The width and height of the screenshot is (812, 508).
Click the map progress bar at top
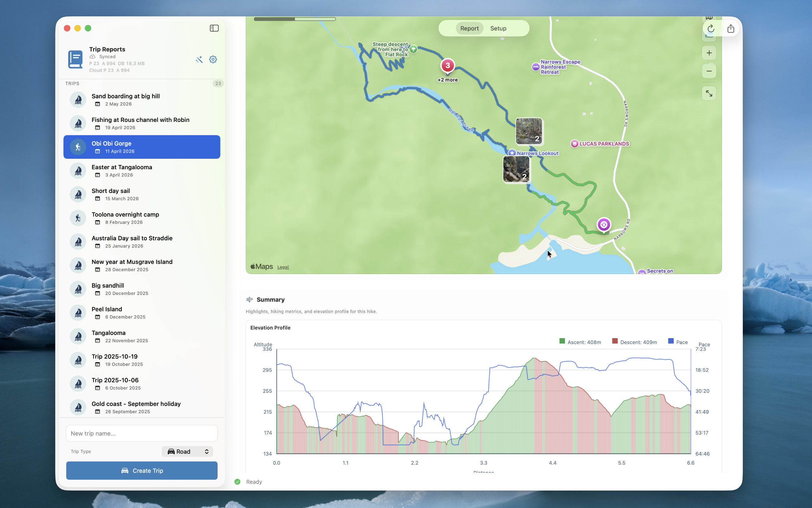[295, 19]
